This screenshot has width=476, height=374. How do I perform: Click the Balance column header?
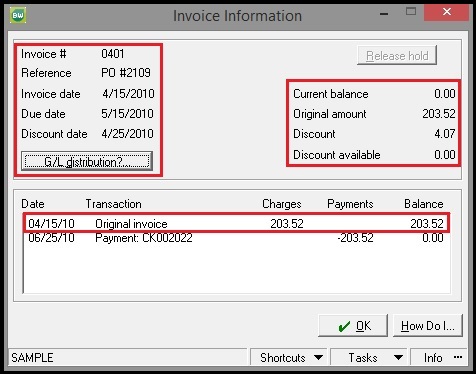tap(424, 204)
